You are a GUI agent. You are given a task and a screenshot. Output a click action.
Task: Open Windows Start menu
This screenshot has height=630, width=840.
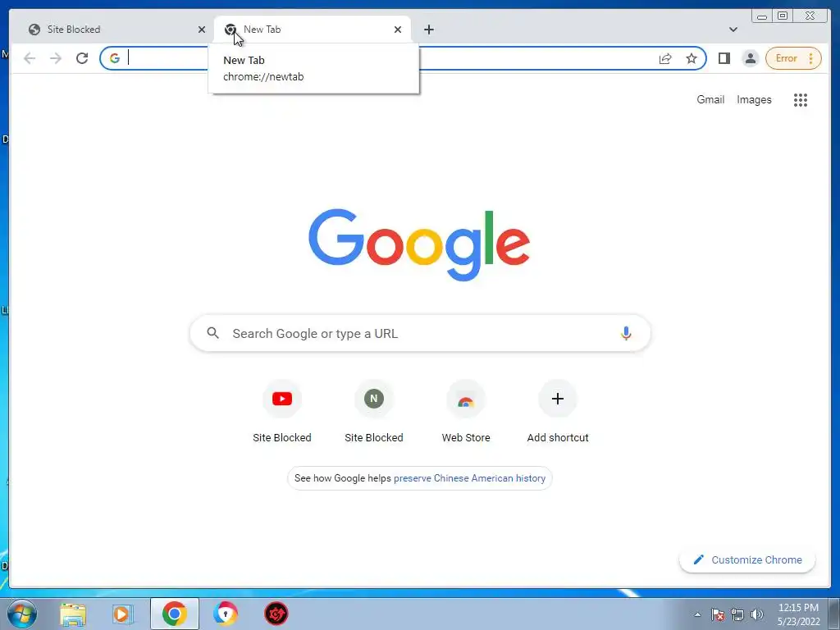[22, 614]
